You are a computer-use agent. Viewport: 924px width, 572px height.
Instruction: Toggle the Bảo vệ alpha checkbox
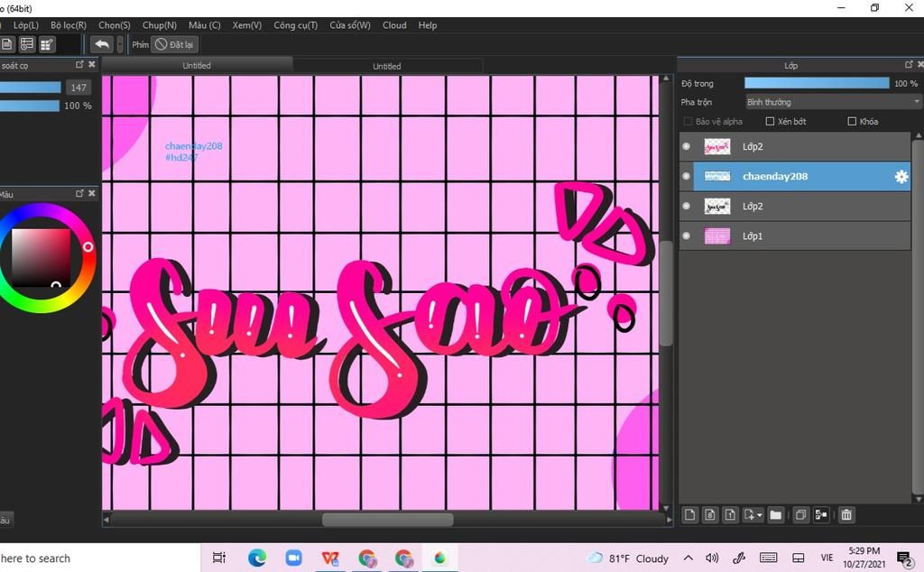tap(688, 122)
